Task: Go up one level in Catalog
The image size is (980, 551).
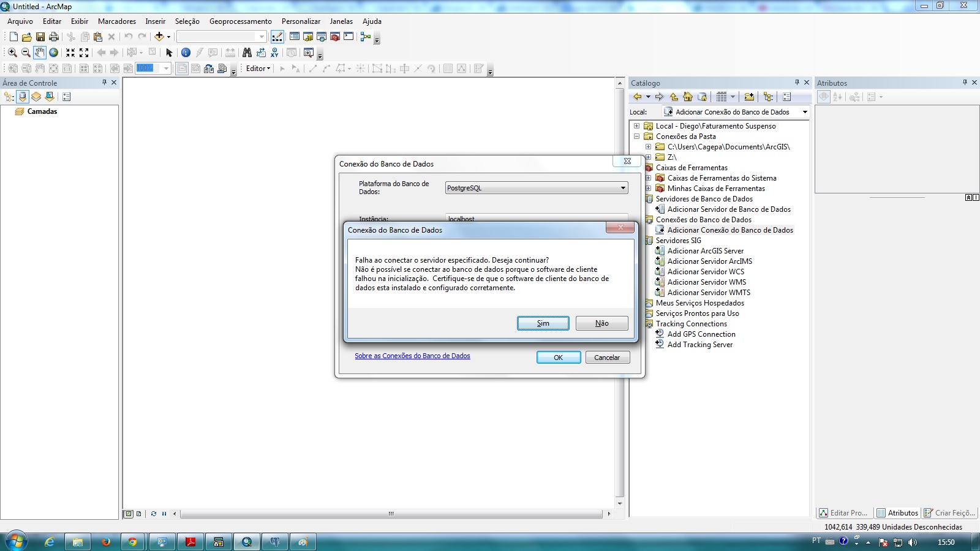Action: click(674, 97)
